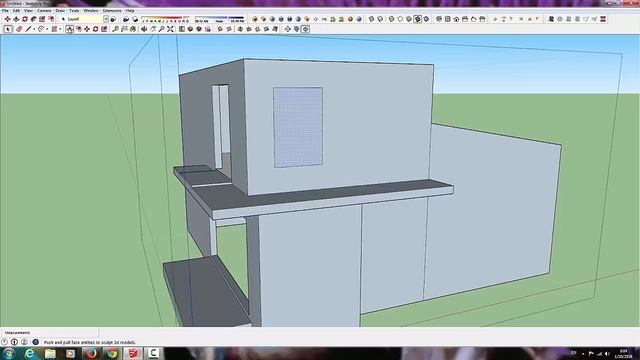Viewport: 640px width, 360px height.
Task: Click the system tray volume icon
Action: pos(607,353)
